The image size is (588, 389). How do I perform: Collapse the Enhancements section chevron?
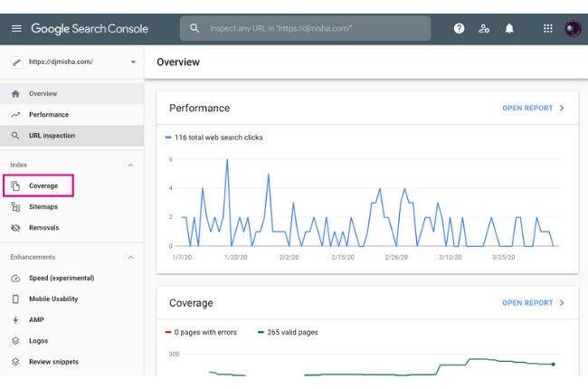(x=130, y=257)
